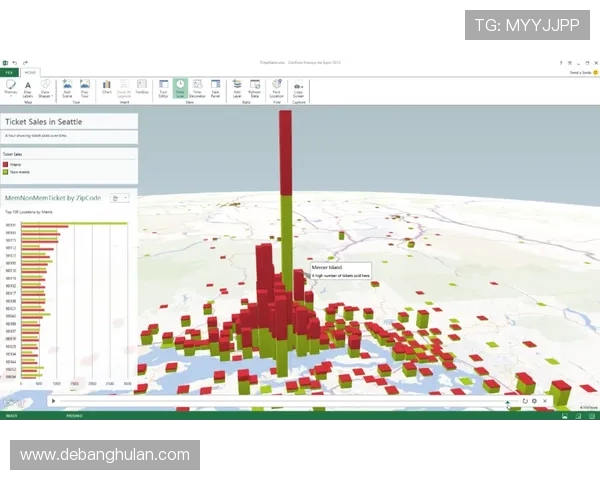Open the Themes dropdown in ribbon
Image resolution: width=600 pixels, height=480 pixels.
11,88
